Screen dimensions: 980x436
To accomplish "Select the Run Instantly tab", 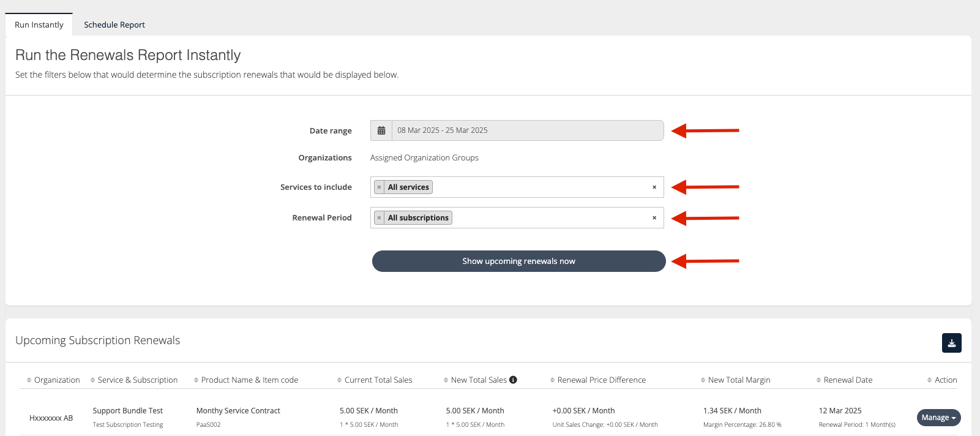I will (x=39, y=25).
